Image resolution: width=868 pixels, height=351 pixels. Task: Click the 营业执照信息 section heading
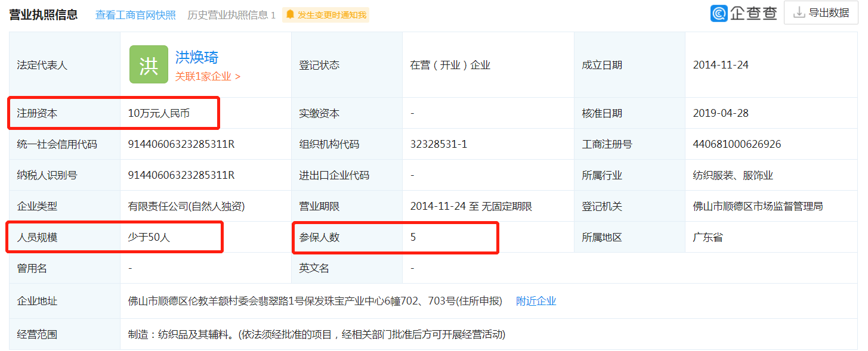(x=44, y=14)
